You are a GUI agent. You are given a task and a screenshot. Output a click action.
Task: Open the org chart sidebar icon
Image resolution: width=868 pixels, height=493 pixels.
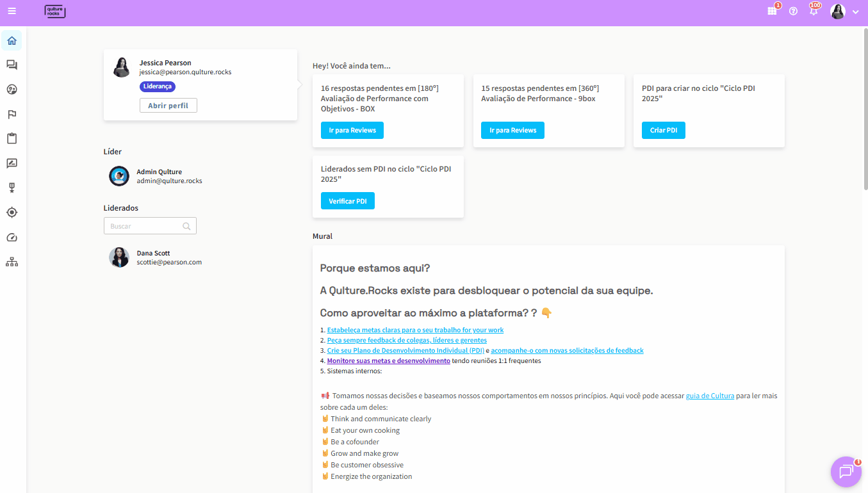(12, 262)
